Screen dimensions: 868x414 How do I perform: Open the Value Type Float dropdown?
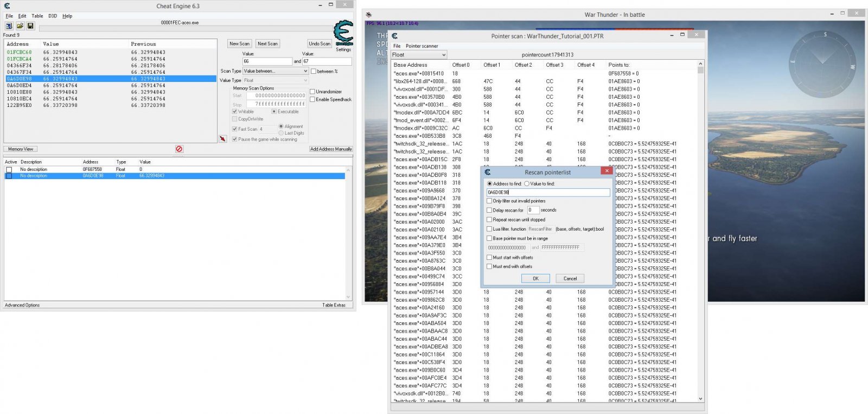276,80
